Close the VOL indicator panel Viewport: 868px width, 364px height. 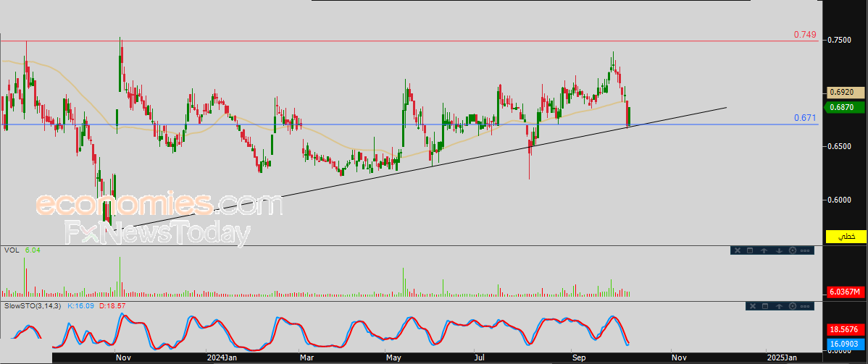(737, 250)
